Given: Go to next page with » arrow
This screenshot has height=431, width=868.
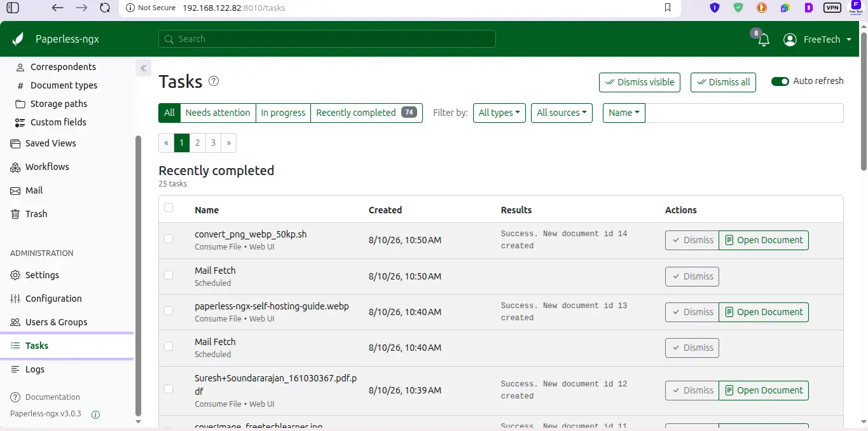Looking at the screenshot, I should coord(228,143).
